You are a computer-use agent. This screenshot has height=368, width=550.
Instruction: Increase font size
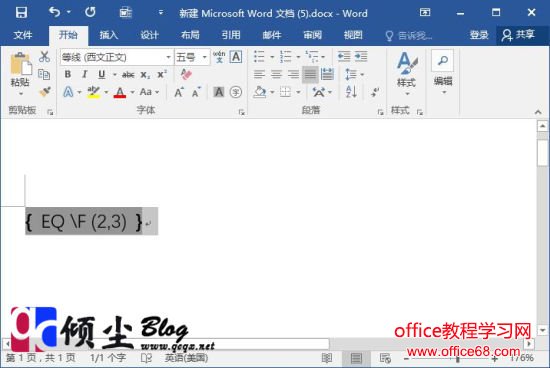(x=179, y=92)
